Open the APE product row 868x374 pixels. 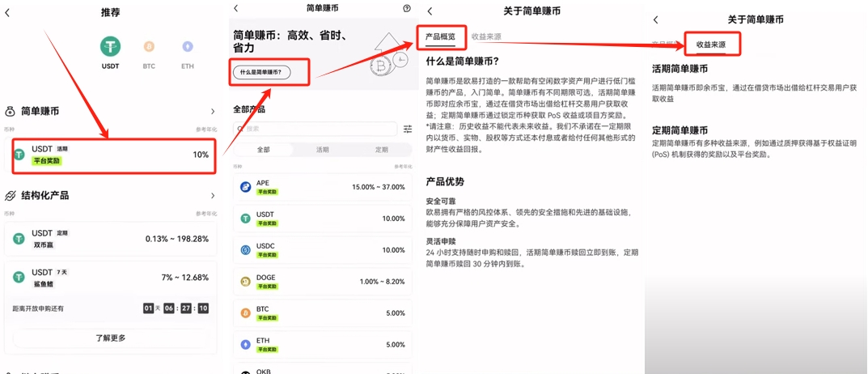pos(323,187)
